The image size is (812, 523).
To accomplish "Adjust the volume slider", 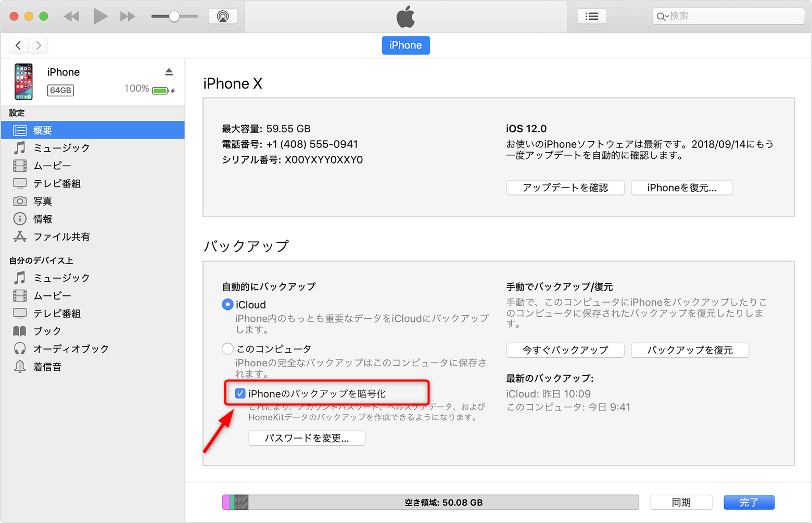I will point(174,16).
